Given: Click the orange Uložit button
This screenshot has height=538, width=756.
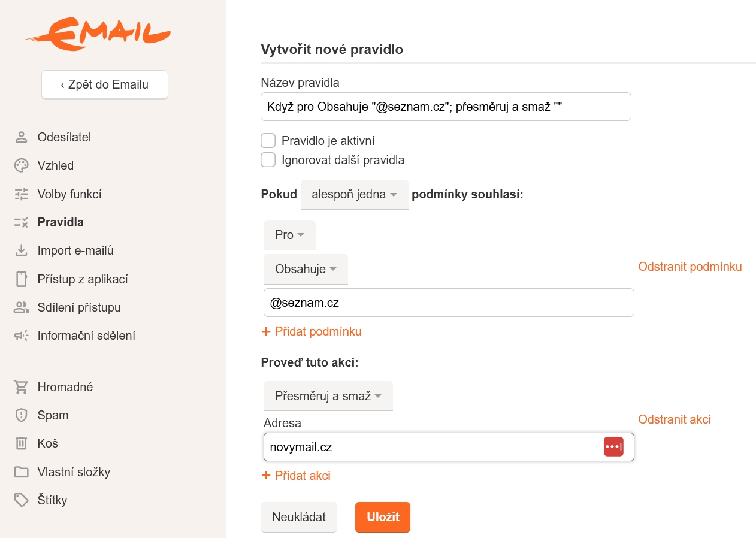Looking at the screenshot, I should (383, 517).
